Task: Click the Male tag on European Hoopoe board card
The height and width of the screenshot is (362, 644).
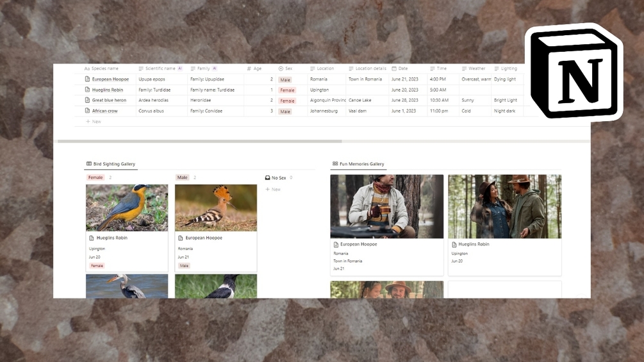Action: [184, 265]
